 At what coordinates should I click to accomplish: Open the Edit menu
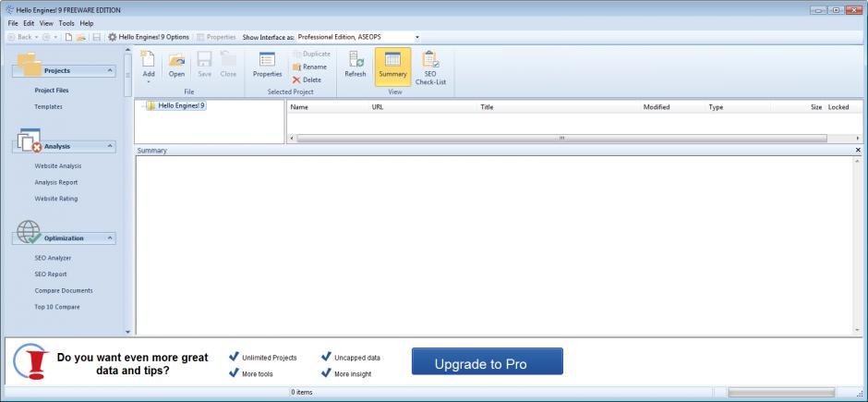click(29, 24)
